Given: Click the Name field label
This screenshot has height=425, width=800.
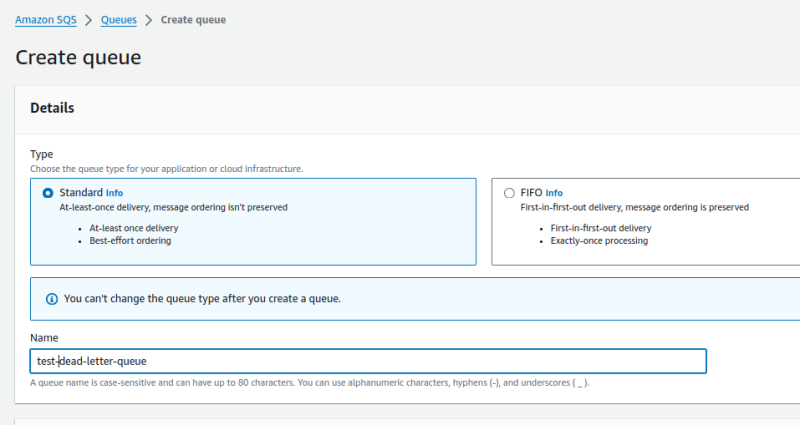Looking at the screenshot, I should pos(44,339).
